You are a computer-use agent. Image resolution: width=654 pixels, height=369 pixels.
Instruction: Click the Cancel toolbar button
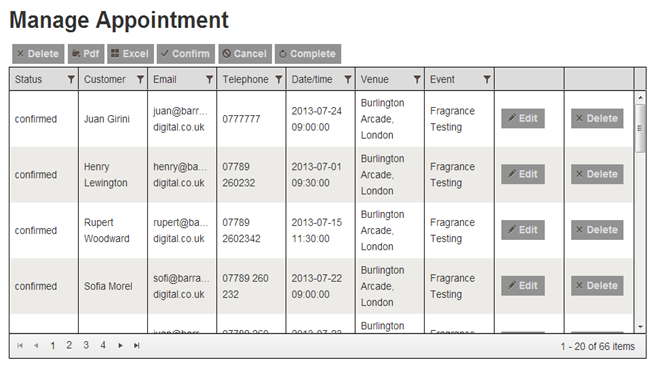[245, 54]
